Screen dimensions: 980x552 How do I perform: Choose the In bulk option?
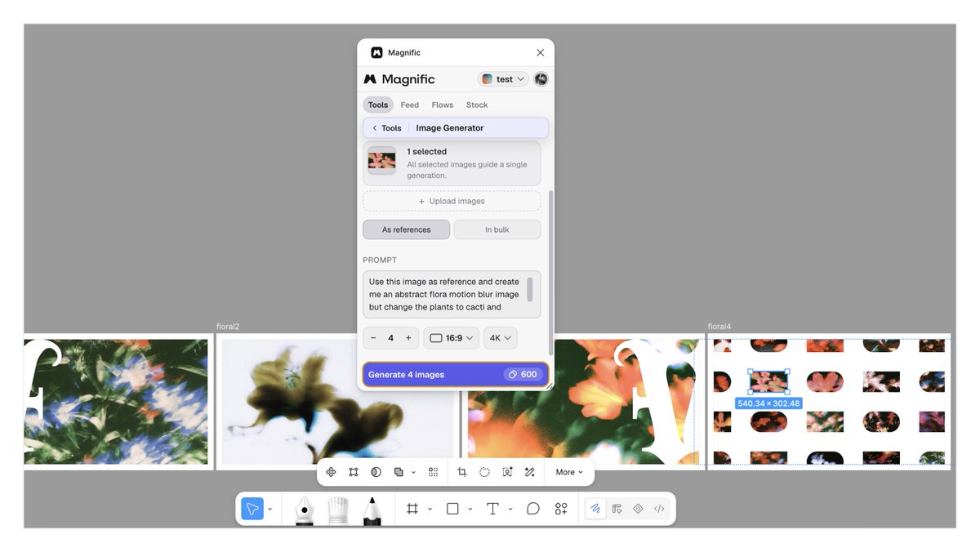497,229
